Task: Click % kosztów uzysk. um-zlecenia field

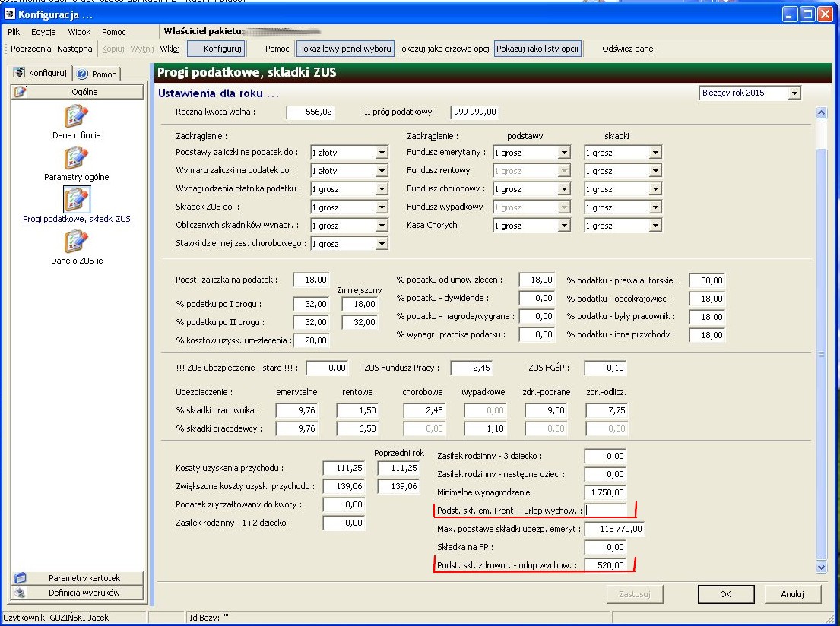Action: [x=311, y=340]
